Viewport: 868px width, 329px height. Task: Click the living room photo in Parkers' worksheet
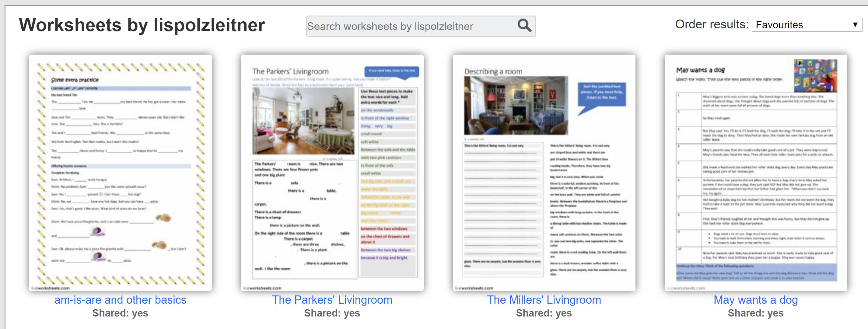303,121
